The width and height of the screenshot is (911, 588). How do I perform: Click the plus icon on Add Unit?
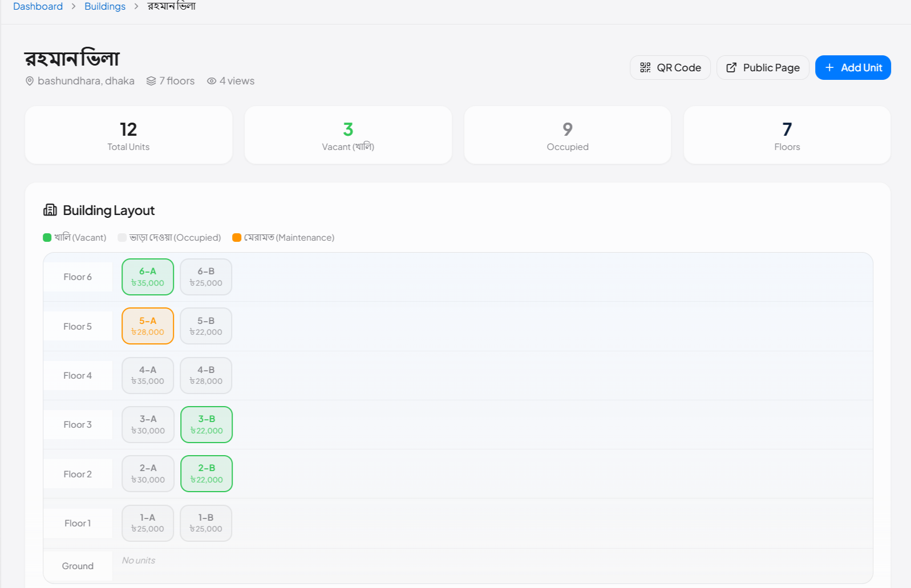829,68
